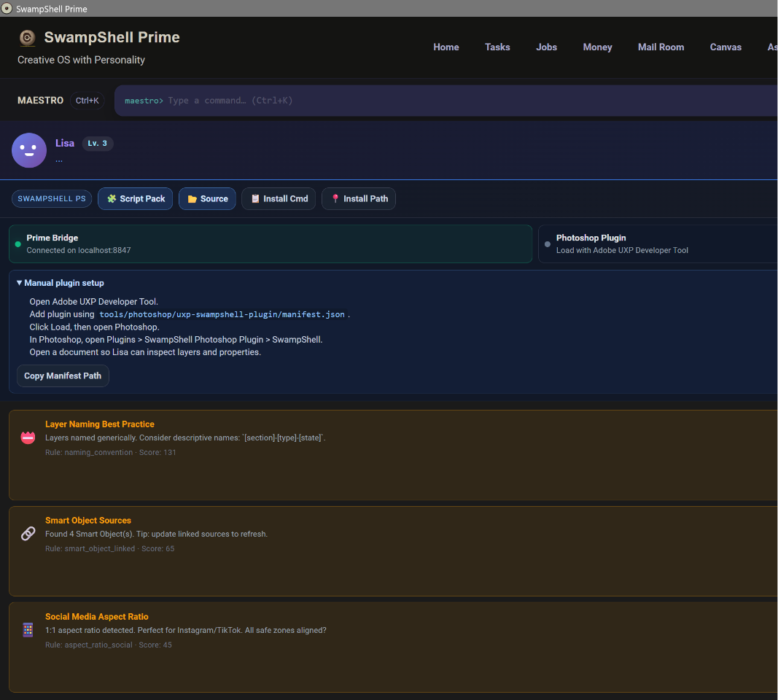Click the MAESTRO label

(41, 101)
